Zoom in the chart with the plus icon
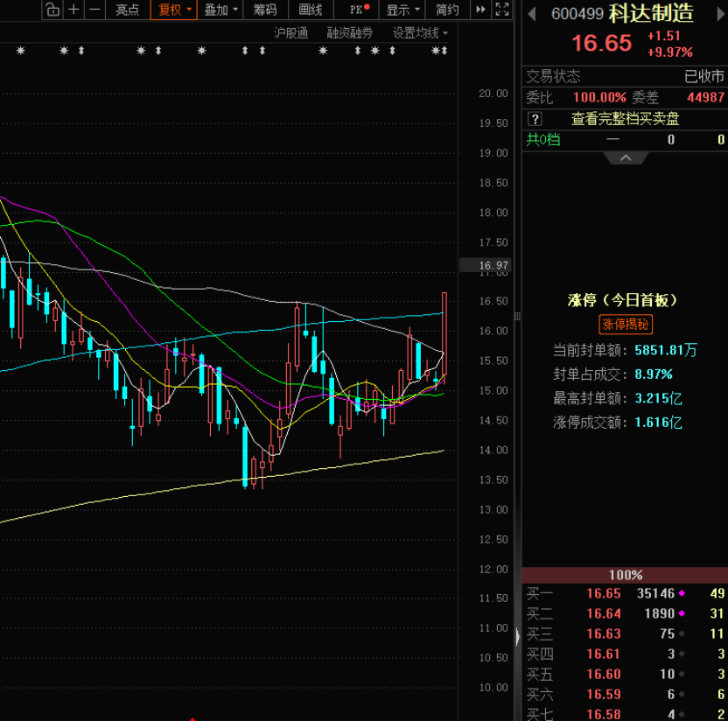The height and width of the screenshot is (721, 728). [73, 10]
